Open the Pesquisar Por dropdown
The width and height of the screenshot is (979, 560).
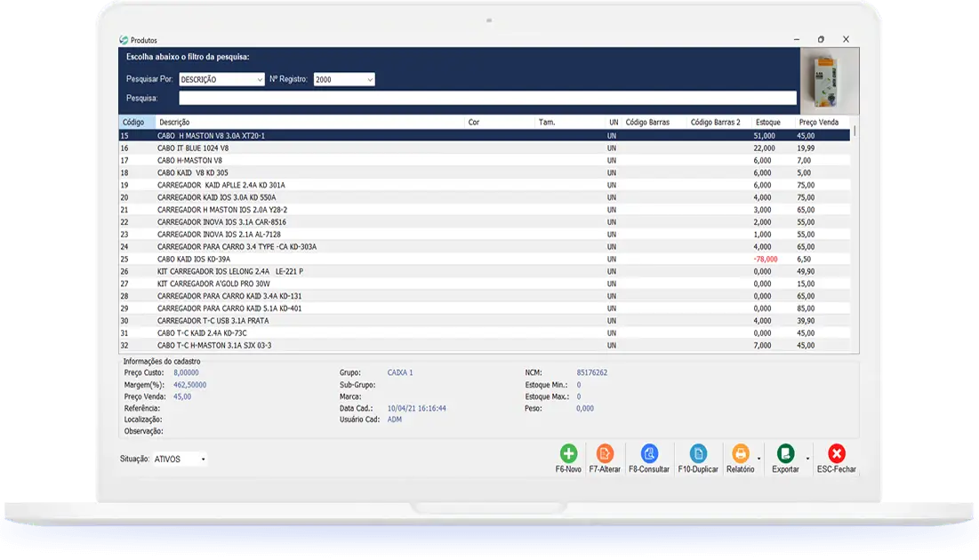point(222,79)
